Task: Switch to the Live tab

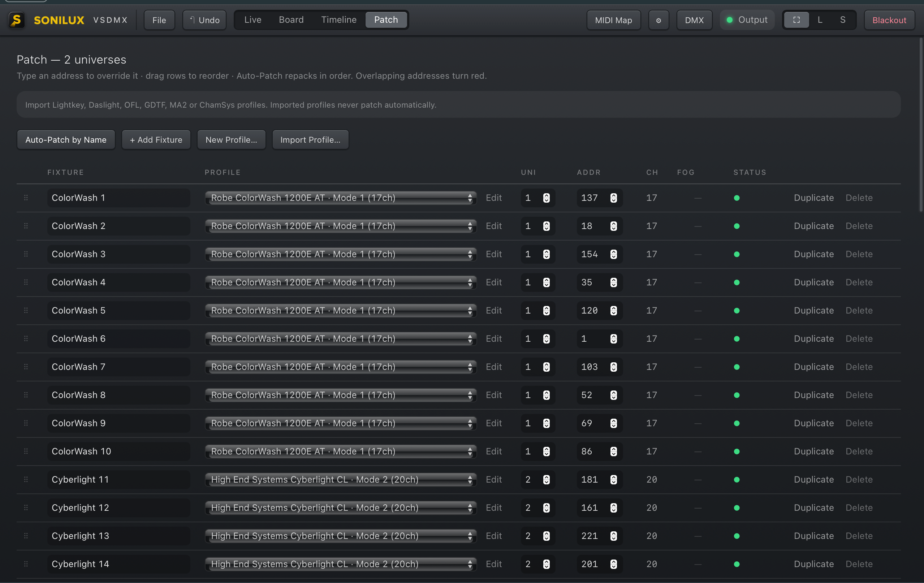Action: coord(253,20)
